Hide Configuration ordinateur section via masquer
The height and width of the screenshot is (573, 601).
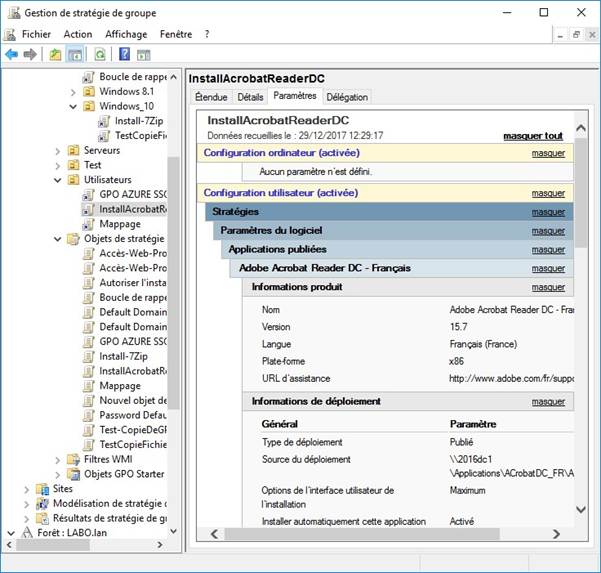click(548, 153)
